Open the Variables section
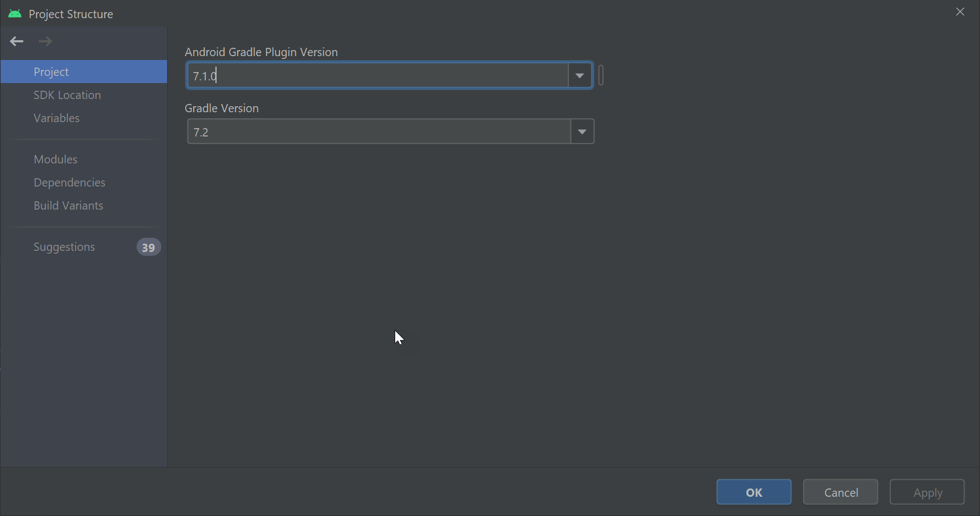The width and height of the screenshot is (980, 516). (x=84, y=118)
